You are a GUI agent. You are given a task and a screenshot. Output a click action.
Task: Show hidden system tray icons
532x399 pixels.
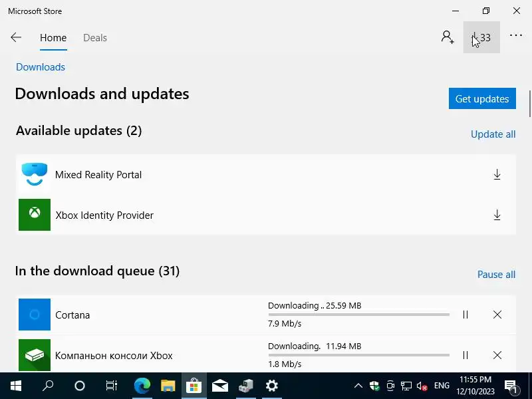click(x=358, y=386)
